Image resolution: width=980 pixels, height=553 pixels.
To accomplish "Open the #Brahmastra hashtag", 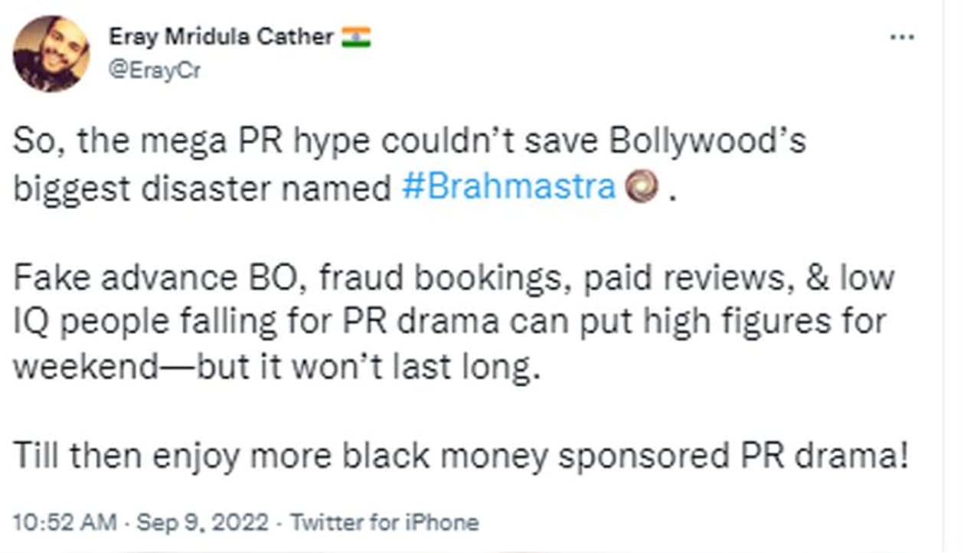I will (508, 188).
